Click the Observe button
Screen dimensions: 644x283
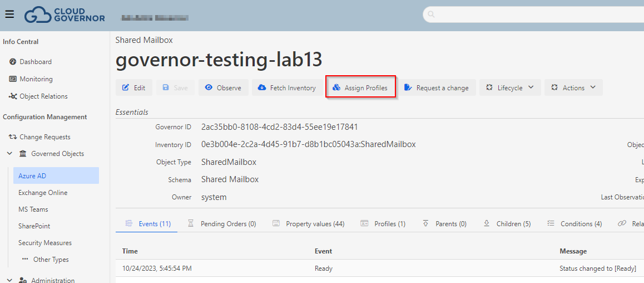224,87
